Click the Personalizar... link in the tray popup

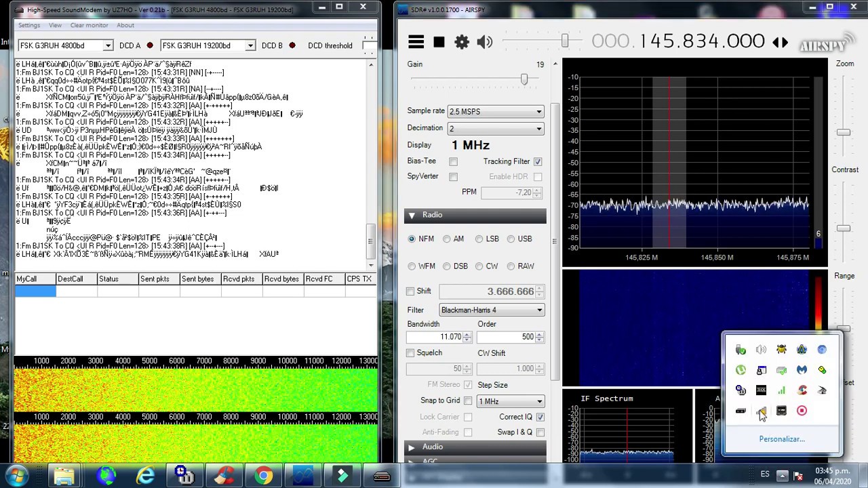coord(782,439)
